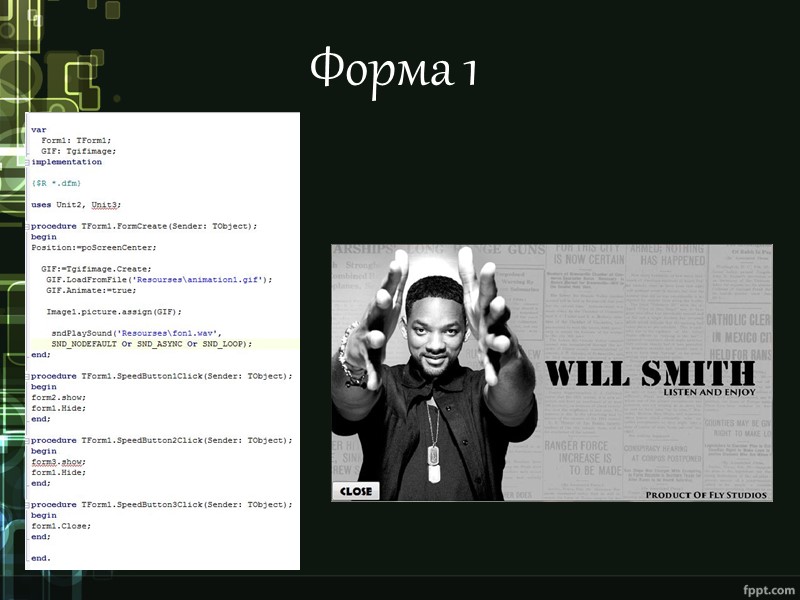Click the 'var' keyword heading the code
Viewport: 800px width, 600px height.
pos(39,130)
